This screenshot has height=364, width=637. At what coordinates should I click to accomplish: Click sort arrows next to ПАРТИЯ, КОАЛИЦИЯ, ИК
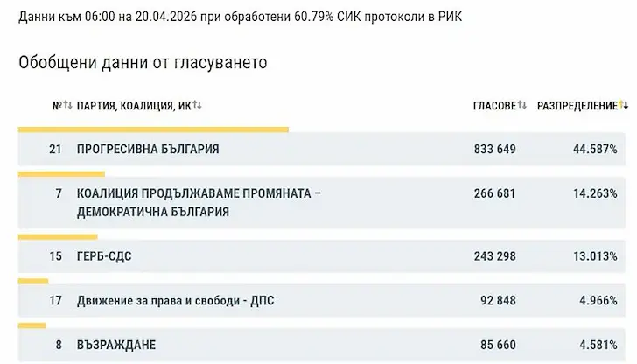pos(197,106)
